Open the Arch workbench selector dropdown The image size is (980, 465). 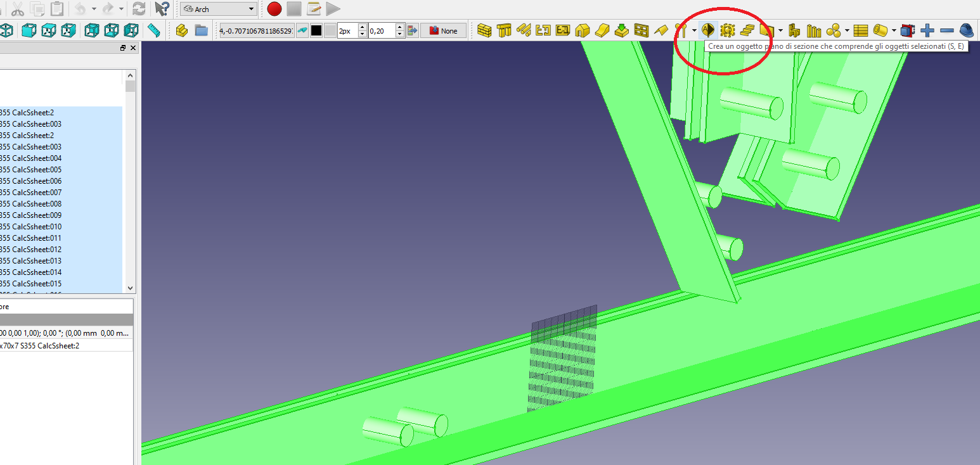pyautogui.click(x=219, y=9)
